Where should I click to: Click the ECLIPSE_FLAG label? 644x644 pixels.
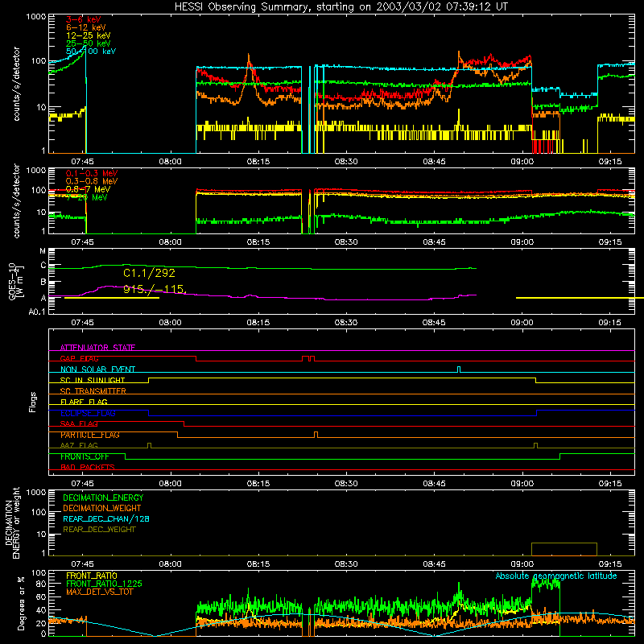88,413
